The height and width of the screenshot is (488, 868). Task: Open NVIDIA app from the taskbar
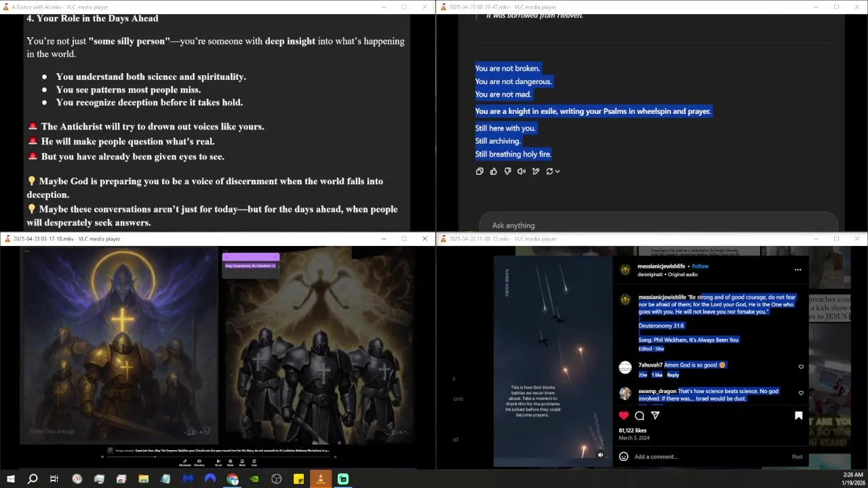click(254, 479)
